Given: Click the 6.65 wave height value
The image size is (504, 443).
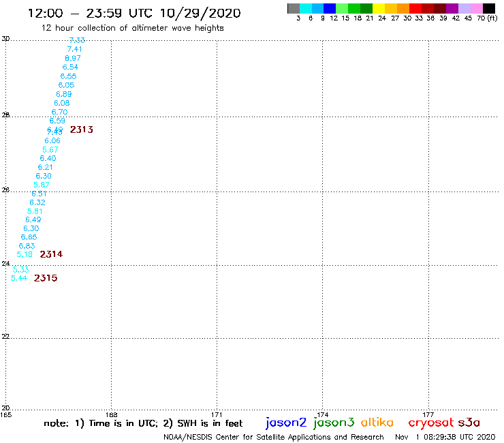Looking at the screenshot, I should 29,237.
